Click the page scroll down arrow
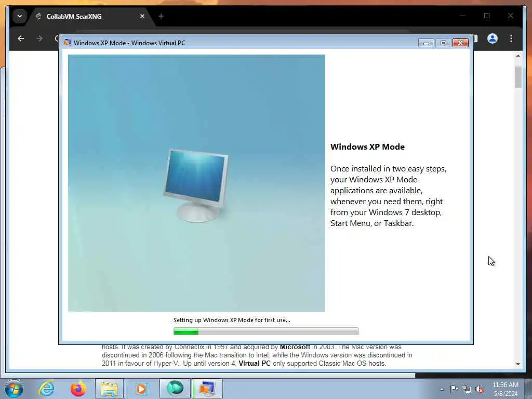Viewport: 532px width, 399px height. (x=518, y=364)
